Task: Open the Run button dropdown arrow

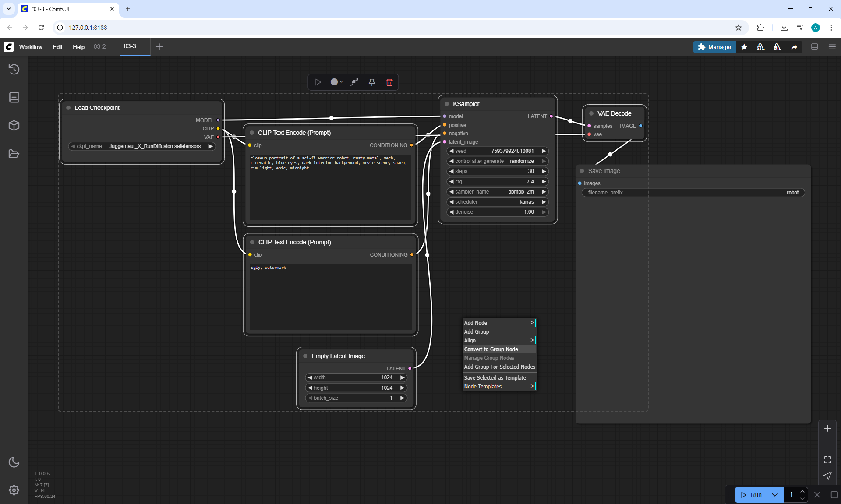Action: click(774, 495)
